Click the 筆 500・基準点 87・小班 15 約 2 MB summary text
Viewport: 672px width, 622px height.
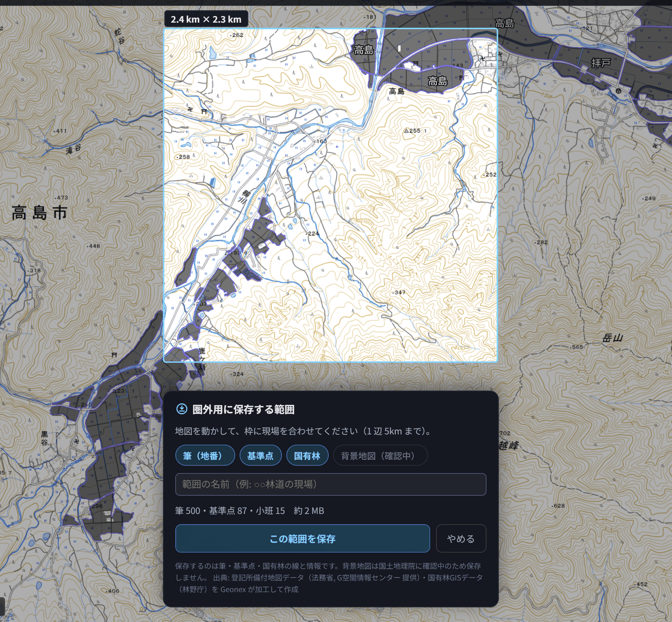click(249, 511)
